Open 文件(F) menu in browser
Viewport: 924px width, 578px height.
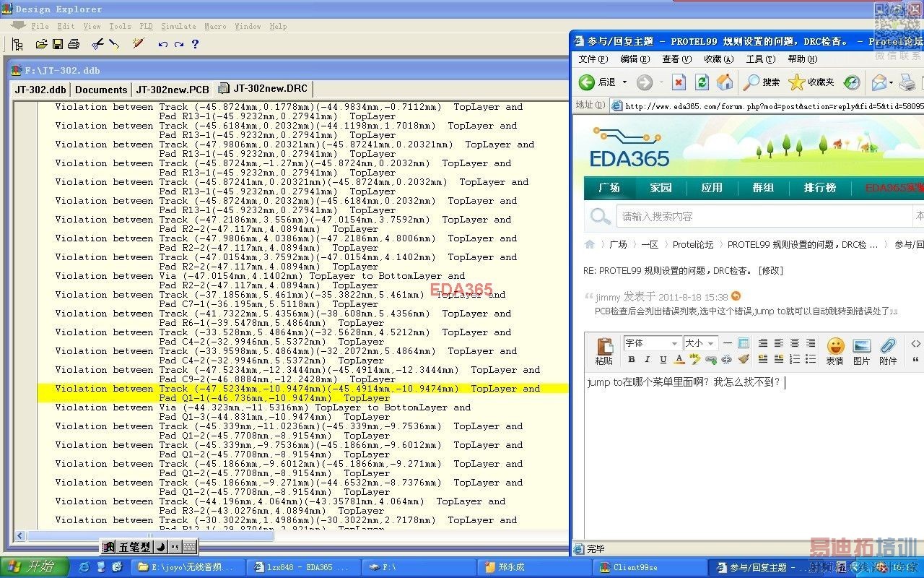tap(593, 59)
